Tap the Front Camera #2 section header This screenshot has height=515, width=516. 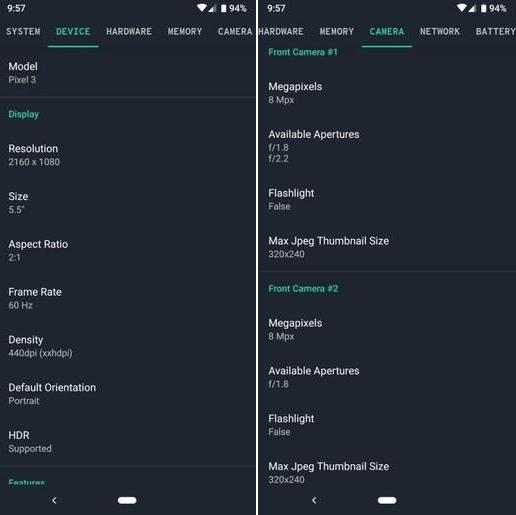[x=303, y=288]
